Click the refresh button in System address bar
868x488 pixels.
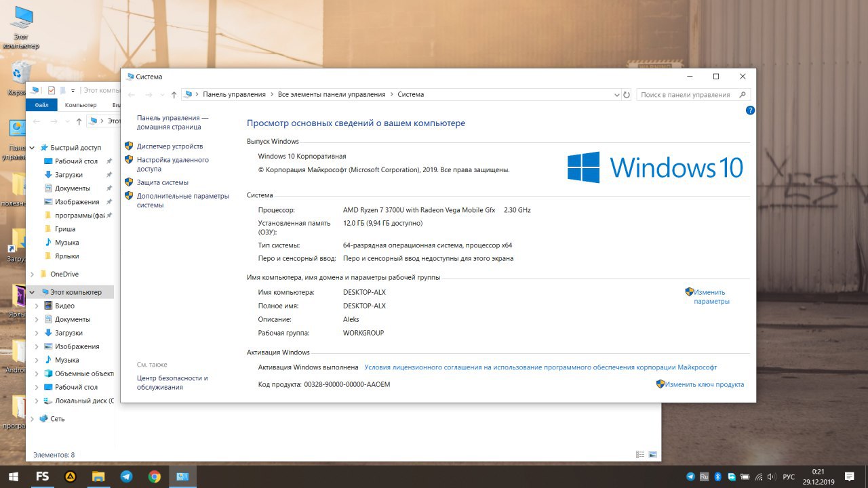point(627,95)
